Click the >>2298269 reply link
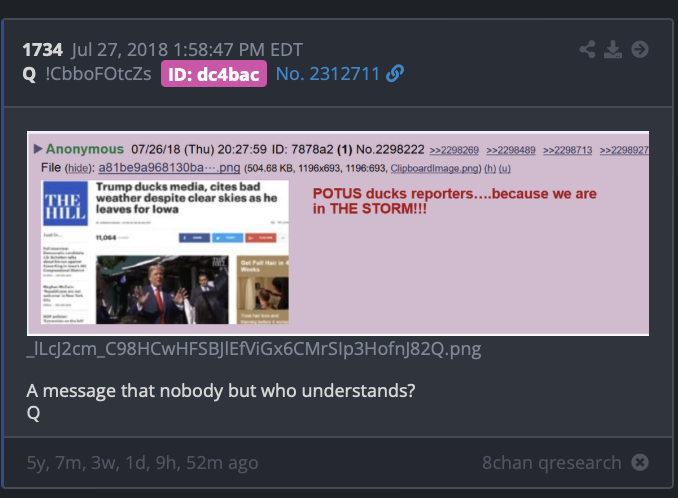The width and height of the screenshot is (678, 498). [454, 150]
